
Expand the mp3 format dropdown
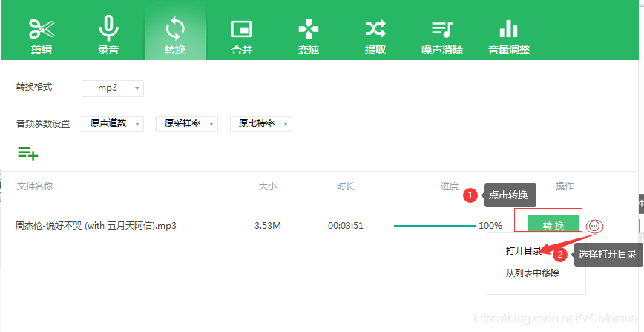(113, 88)
